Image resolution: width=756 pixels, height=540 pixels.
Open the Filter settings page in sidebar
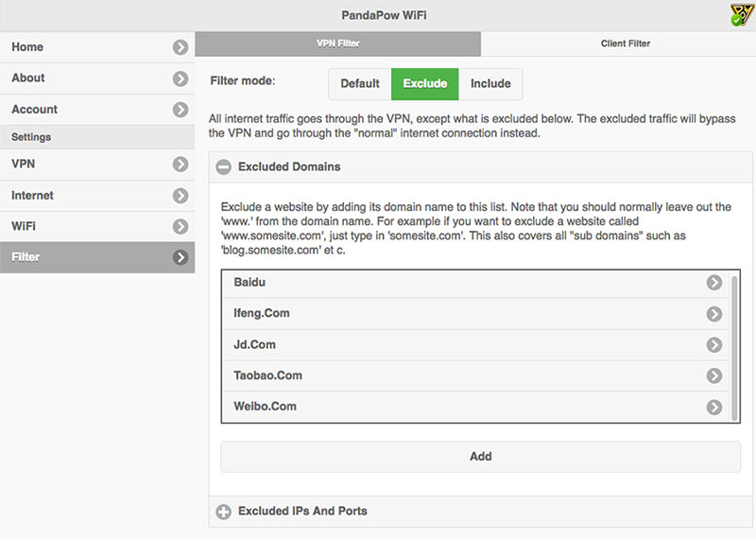[x=94, y=257]
